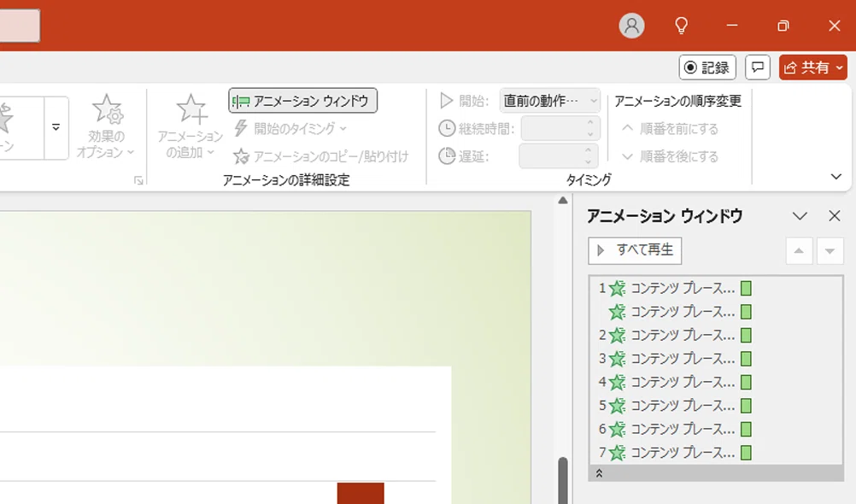This screenshot has width=856, height=504.
Task: Expand the animation gallery more arrow
Action: point(56,128)
